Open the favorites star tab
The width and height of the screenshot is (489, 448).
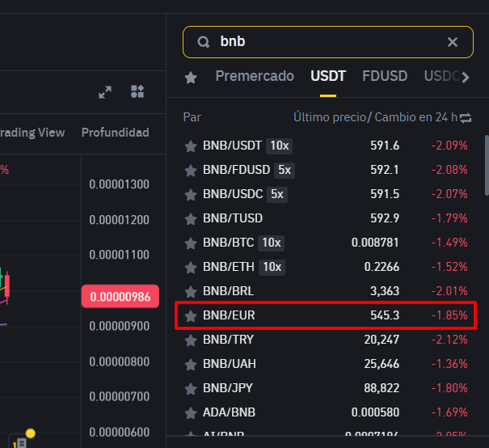point(191,77)
